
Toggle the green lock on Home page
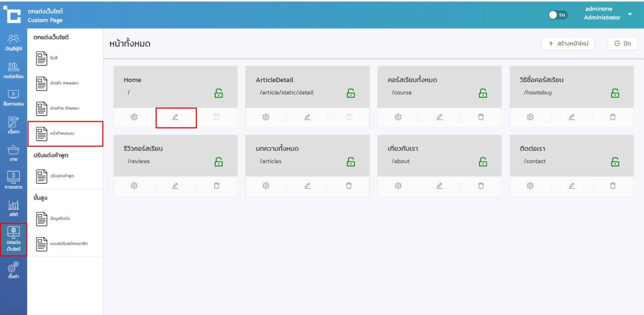coord(218,93)
